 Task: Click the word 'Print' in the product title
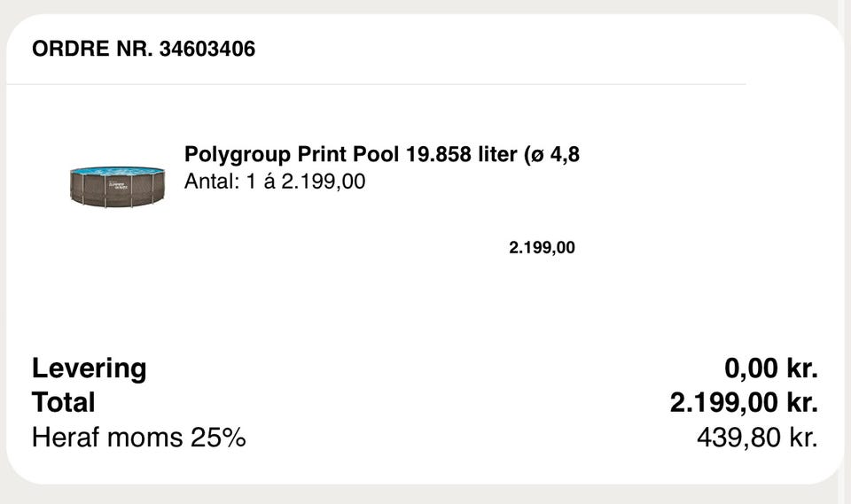pos(323,154)
